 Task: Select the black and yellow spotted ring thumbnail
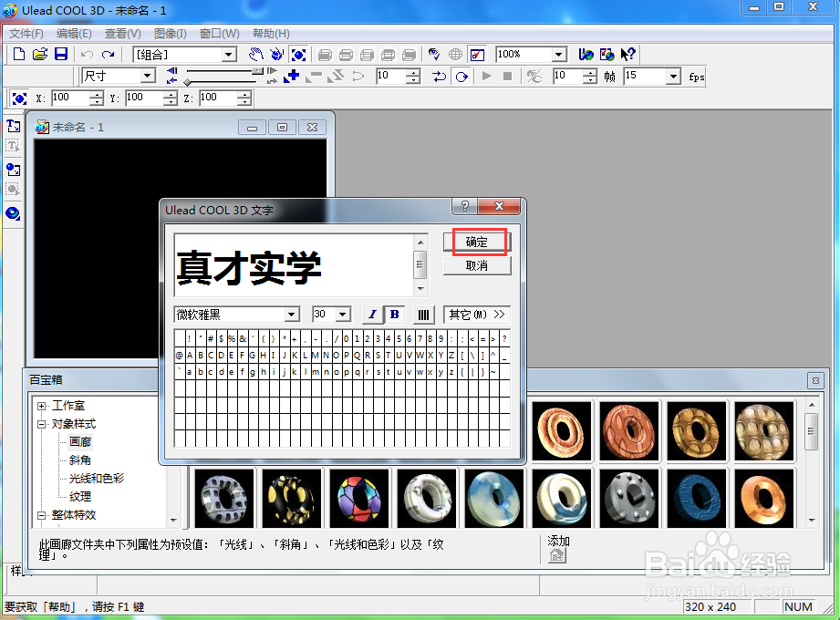click(292, 499)
